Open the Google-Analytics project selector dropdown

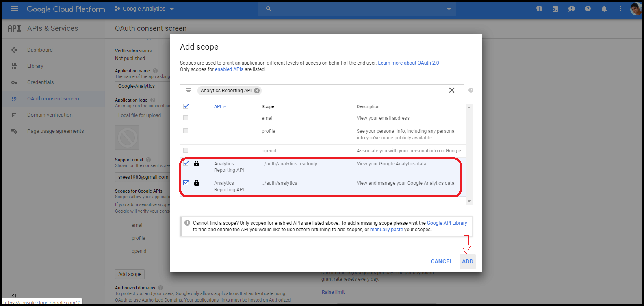pyautogui.click(x=144, y=9)
